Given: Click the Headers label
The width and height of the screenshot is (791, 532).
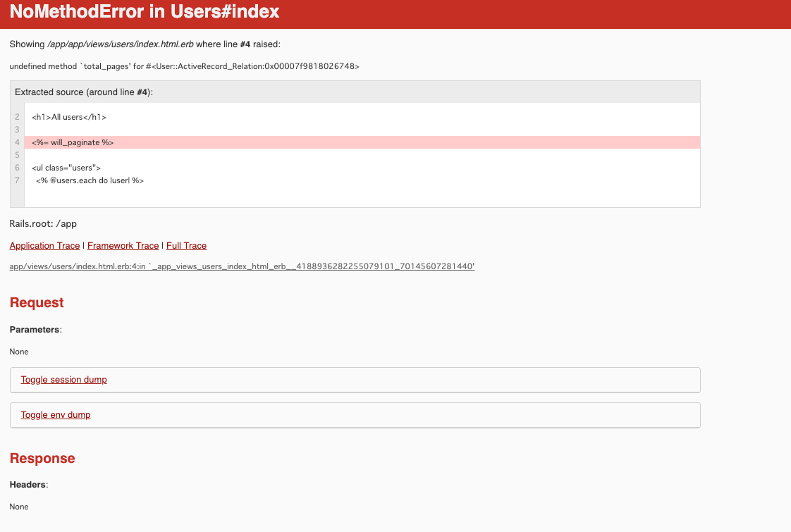Looking at the screenshot, I should pos(29,485).
